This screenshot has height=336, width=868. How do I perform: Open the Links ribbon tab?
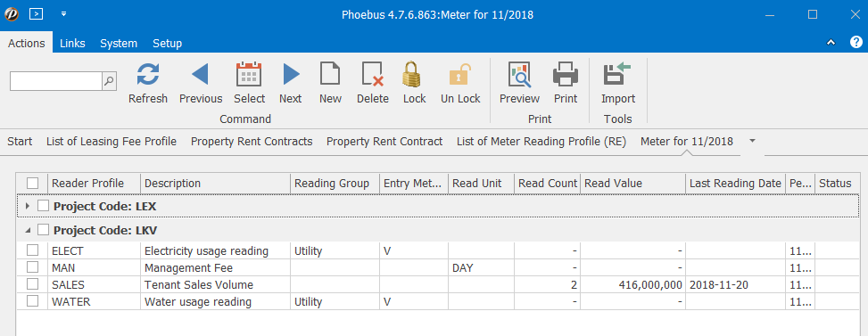(x=72, y=43)
